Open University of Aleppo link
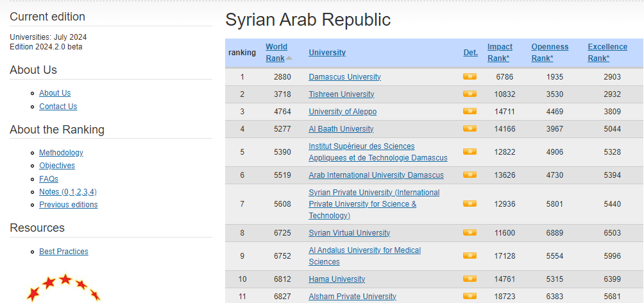 click(343, 112)
